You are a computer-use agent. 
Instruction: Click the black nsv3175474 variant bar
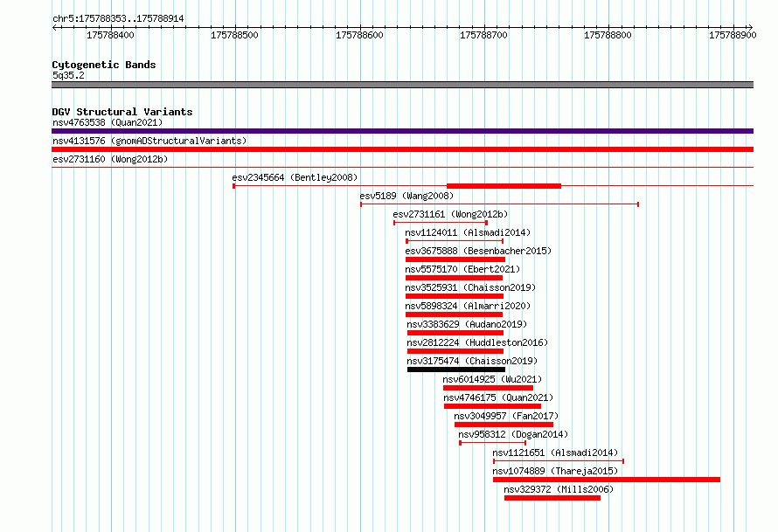coord(456,370)
